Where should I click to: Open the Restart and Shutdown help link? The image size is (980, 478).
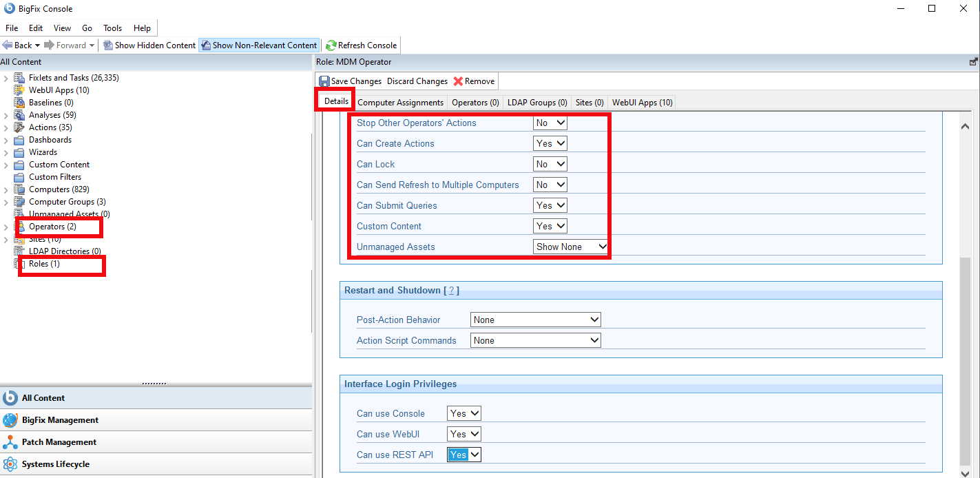451,290
